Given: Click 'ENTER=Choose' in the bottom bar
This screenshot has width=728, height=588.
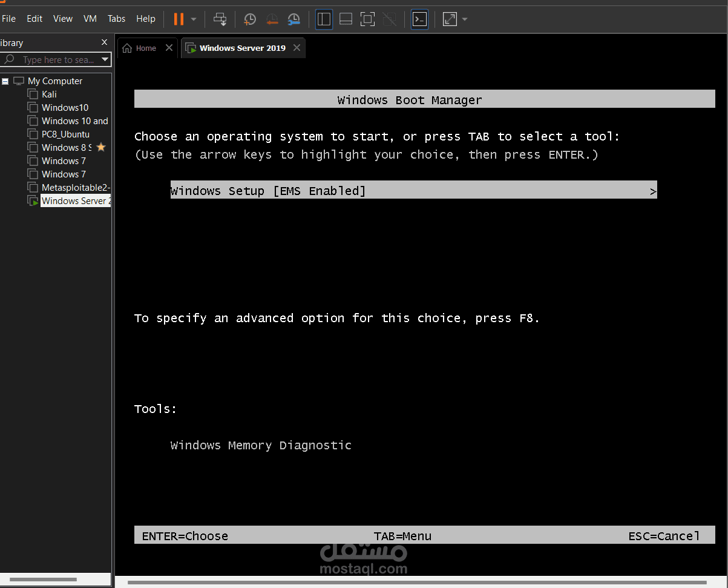Looking at the screenshot, I should [x=185, y=536].
